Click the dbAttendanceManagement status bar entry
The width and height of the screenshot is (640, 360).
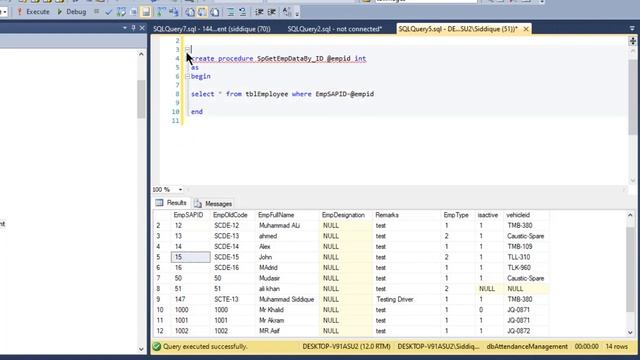(527, 347)
